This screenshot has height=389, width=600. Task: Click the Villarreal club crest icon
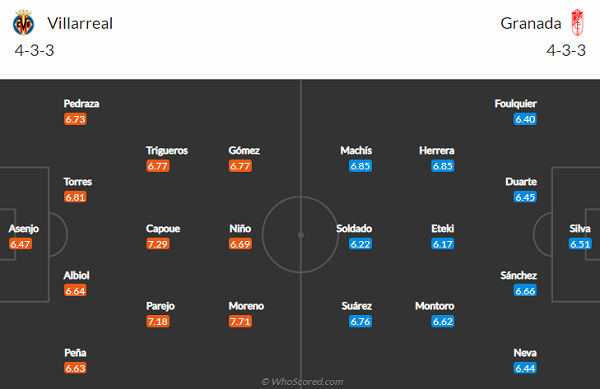[x=23, y=23]
